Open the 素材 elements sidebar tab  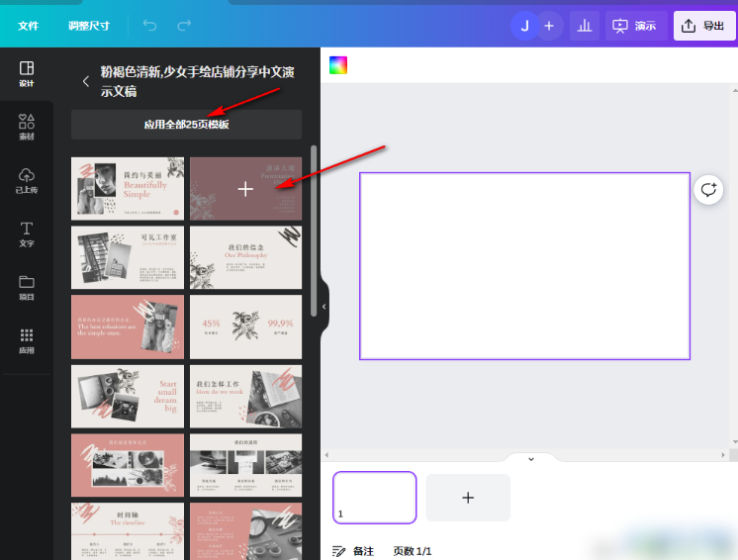tap(27, 127)
